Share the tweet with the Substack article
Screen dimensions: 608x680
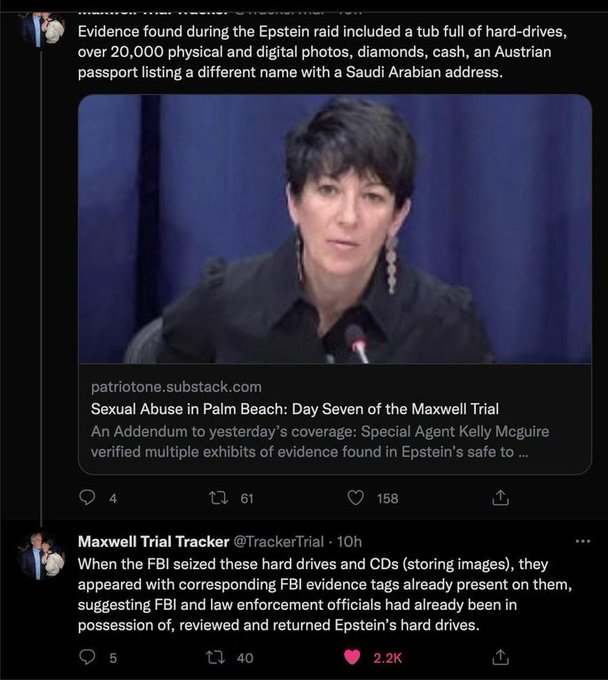pyautogui.click(x=502, y=498)
